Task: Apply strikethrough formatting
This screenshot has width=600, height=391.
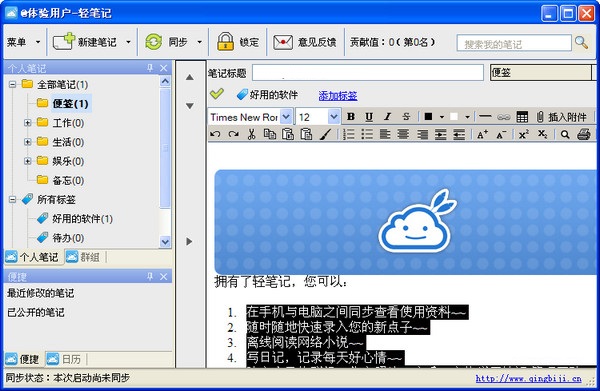Action: coord(406,117)
